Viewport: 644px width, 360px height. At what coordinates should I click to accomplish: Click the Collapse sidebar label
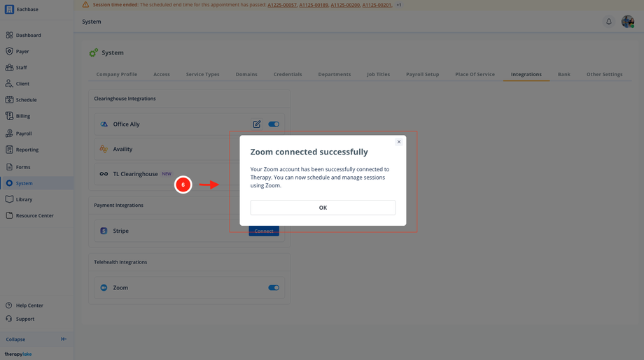pyautogui.click(x=15, y=340)
